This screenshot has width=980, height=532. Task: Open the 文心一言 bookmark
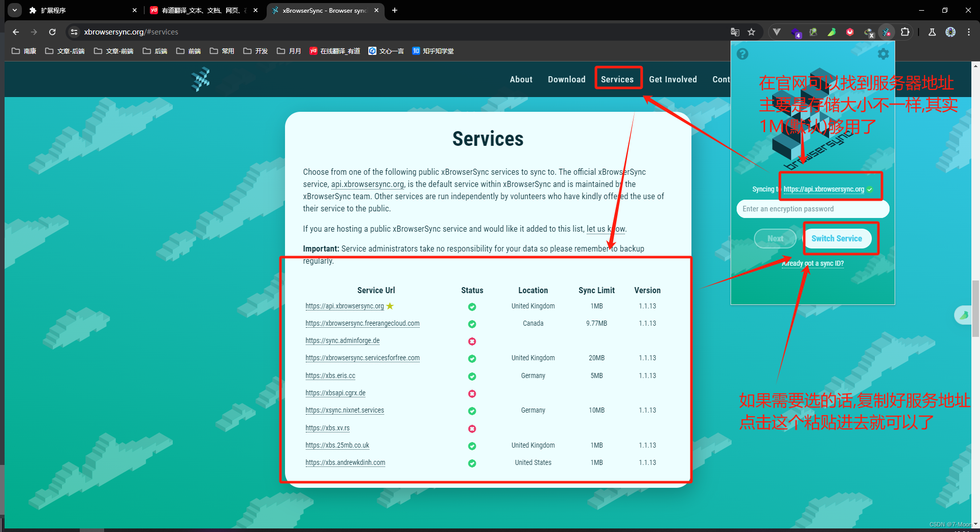tap(386, 51)
